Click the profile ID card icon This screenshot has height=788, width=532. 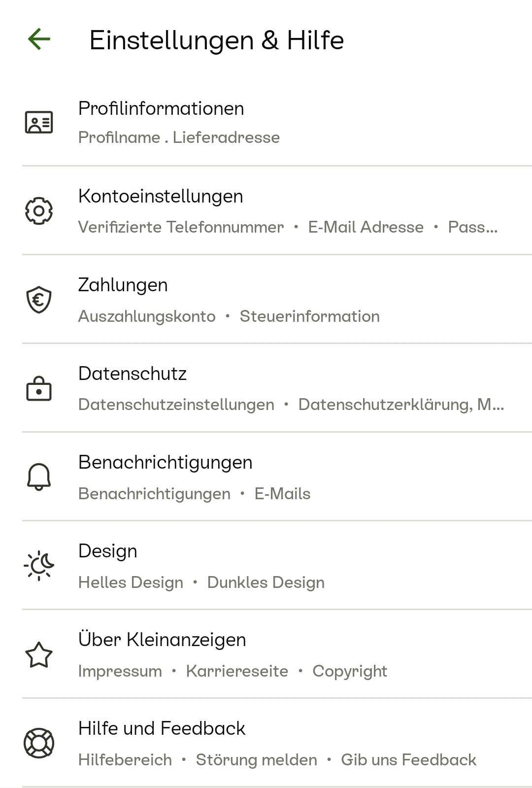[x=39, y=122]
